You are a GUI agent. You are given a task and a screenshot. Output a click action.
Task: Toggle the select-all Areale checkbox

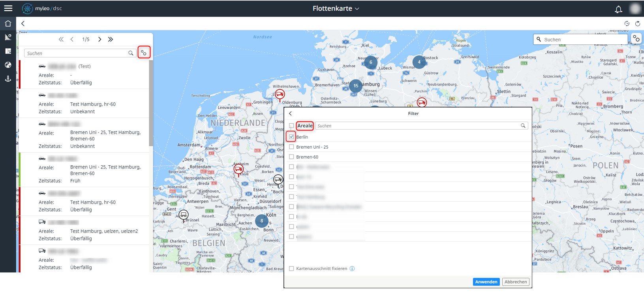pyautogui.click(x=291, y=126)
